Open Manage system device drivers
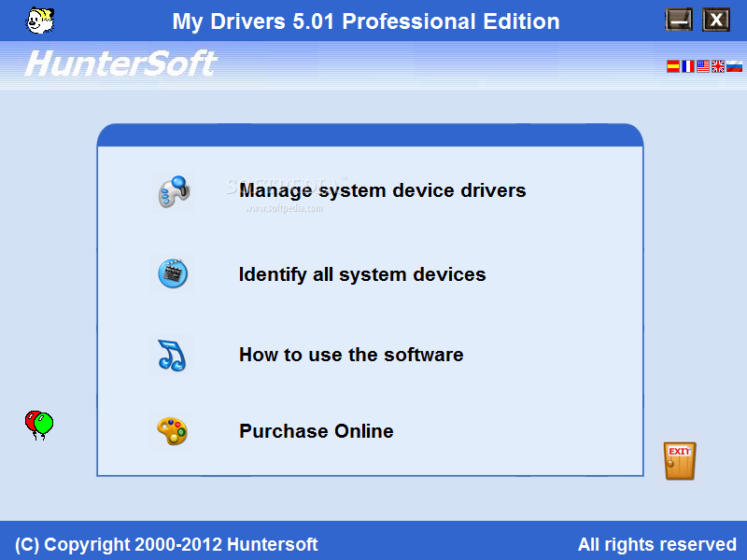The image size is (747, 560). point(383,190)
